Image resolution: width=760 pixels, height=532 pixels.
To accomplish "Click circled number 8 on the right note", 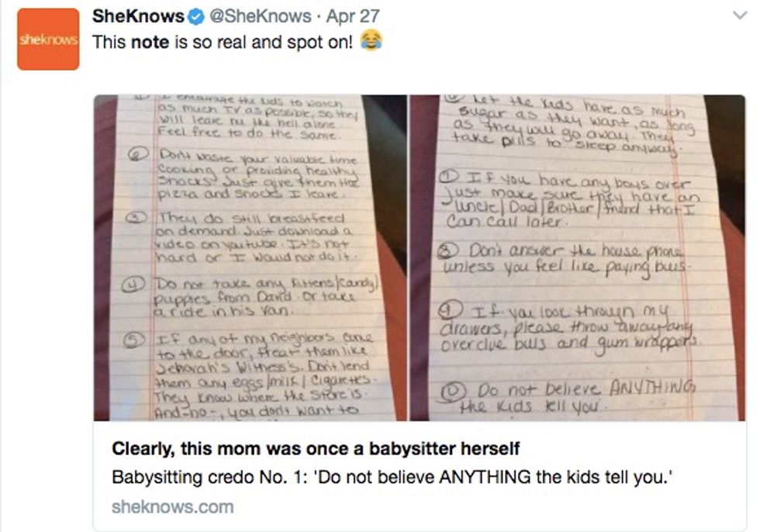I will coord(448,250).
